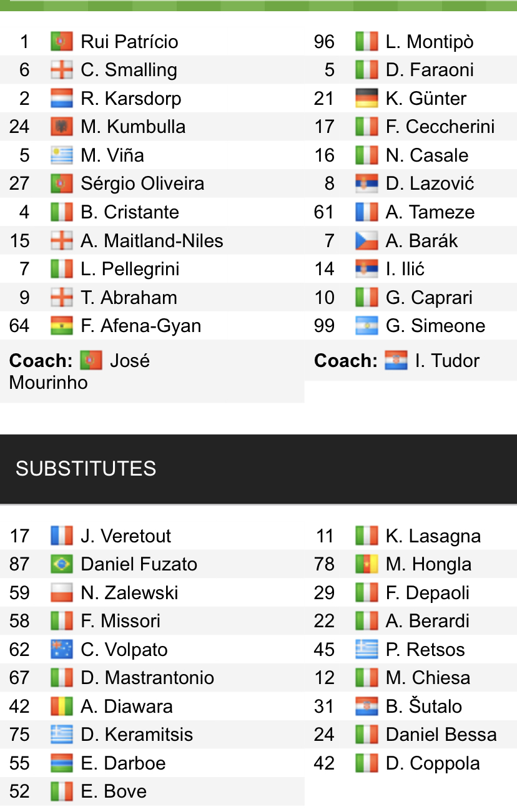This screenshot has height=812, width=517.
Task: Click the Albania flag beside M. Kumbulla
Action: click(62, 127)
